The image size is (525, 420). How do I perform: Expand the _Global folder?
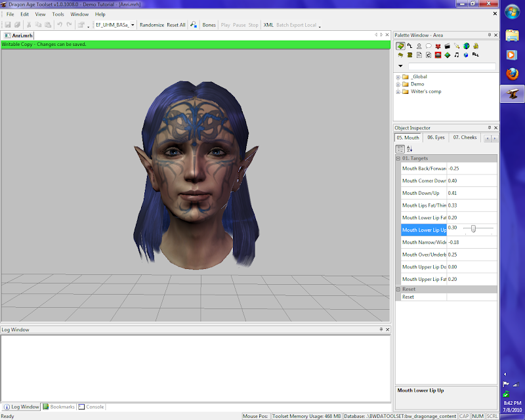pos(398,77)
